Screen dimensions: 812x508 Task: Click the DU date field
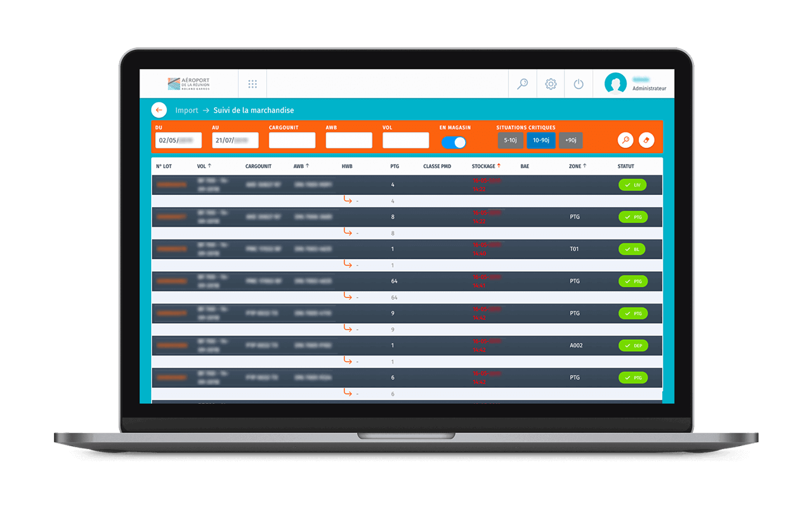(x=178, y=140)
